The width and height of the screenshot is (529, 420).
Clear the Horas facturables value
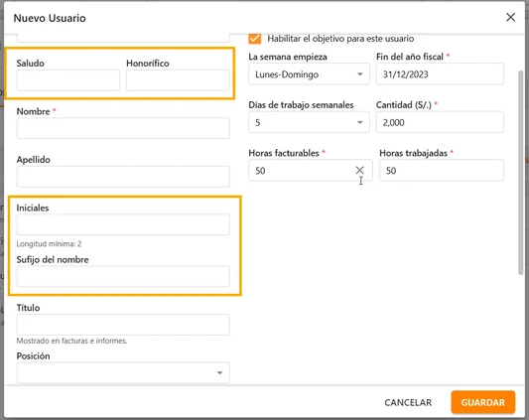pyautogui.click(x=359, y=170)
